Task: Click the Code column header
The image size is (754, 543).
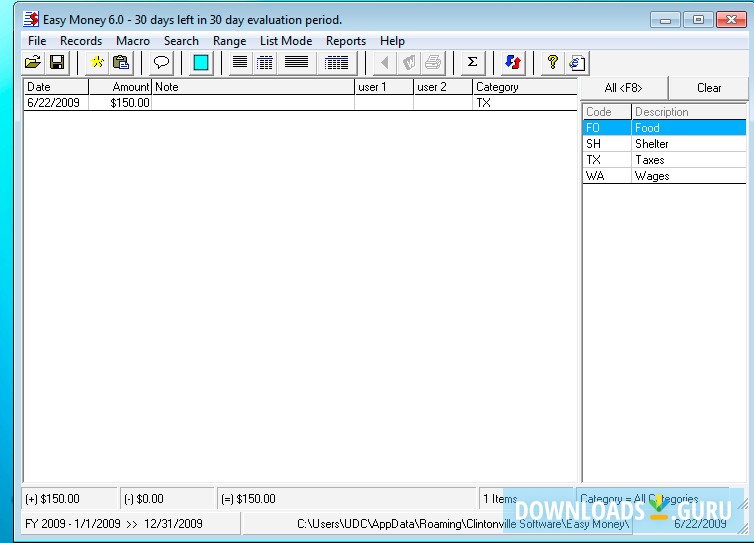Action: click(607, 112)
